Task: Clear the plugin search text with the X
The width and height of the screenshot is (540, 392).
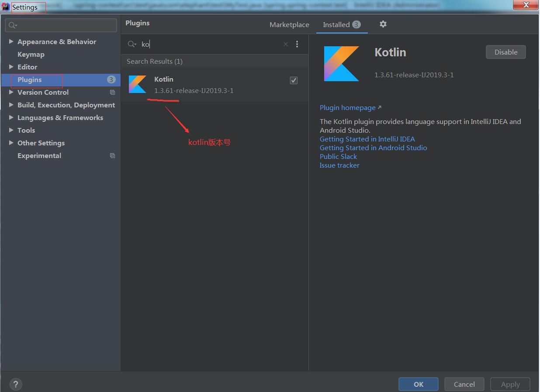Action: [286, 44]
